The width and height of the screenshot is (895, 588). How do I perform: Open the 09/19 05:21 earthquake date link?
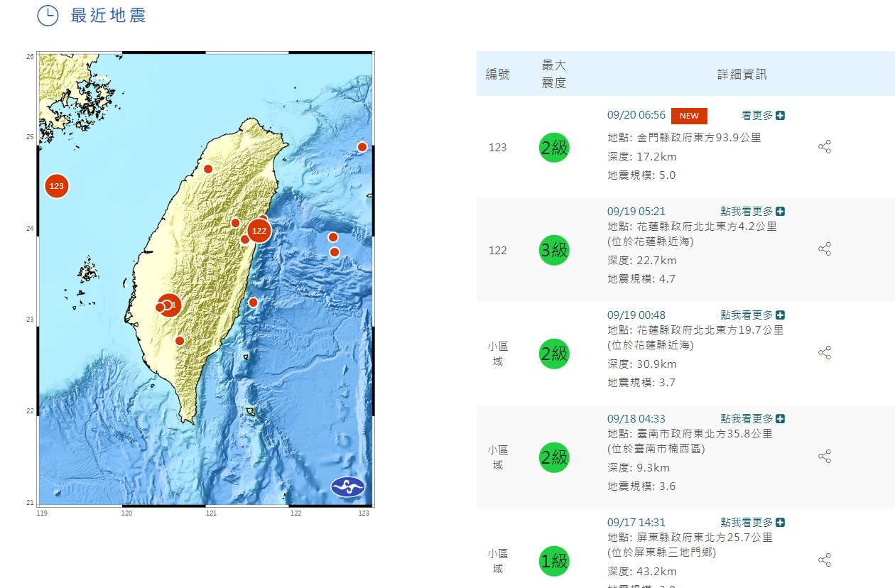click(x=636, y=211)
